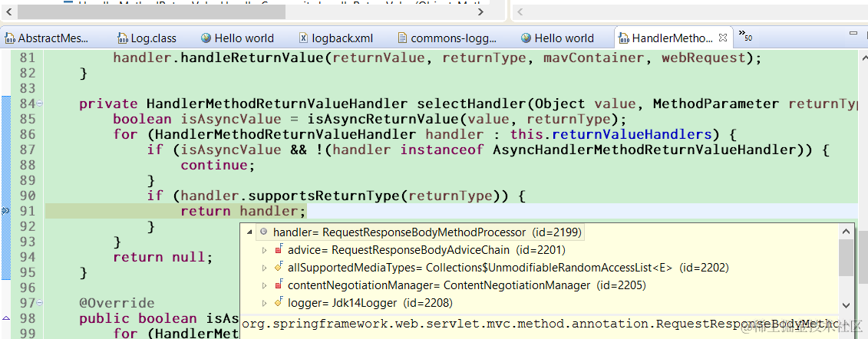This screenshot has height=339, width=868.
Task: Open the logback.xml editor tab
Action: pos(337,38)
